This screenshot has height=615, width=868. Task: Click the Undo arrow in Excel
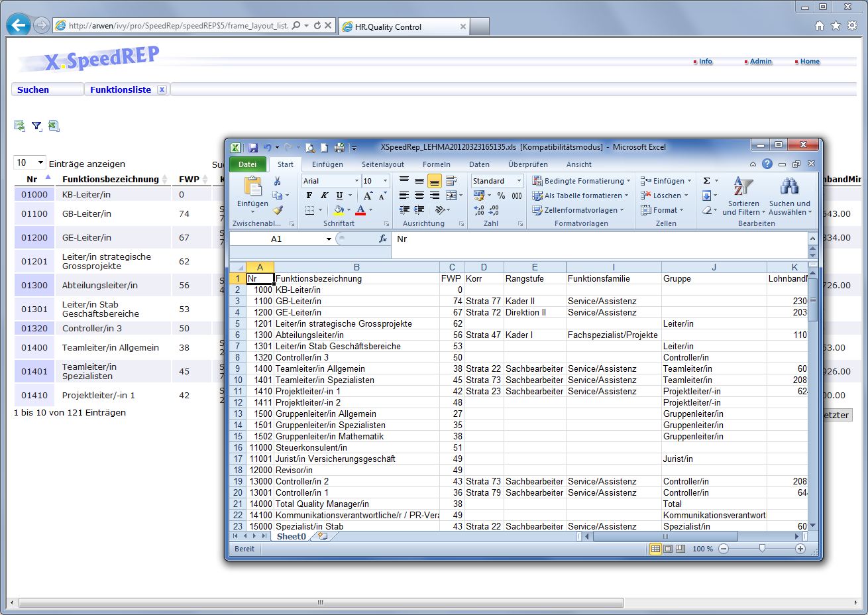point(266,147)
